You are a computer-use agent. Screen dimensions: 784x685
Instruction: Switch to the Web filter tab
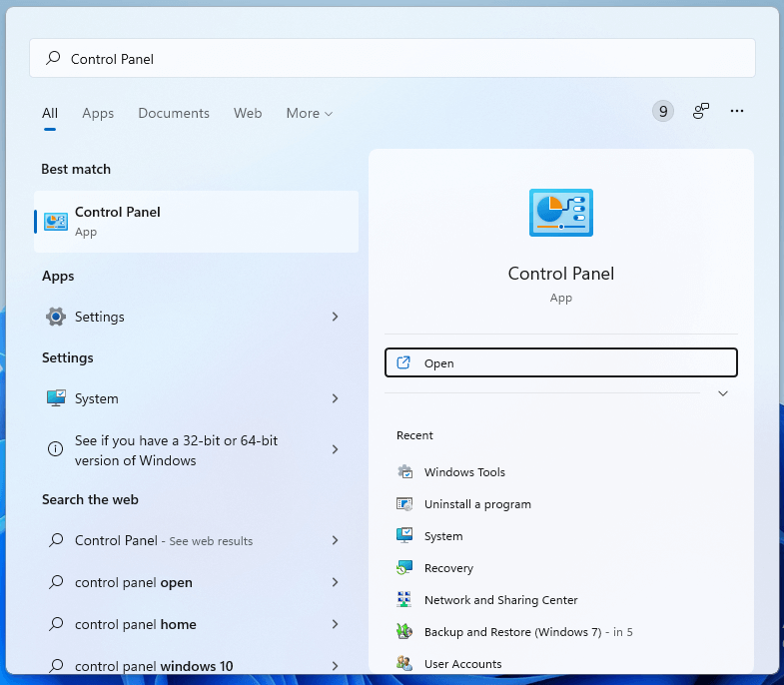pyautogui.click(x=248, y=114)
